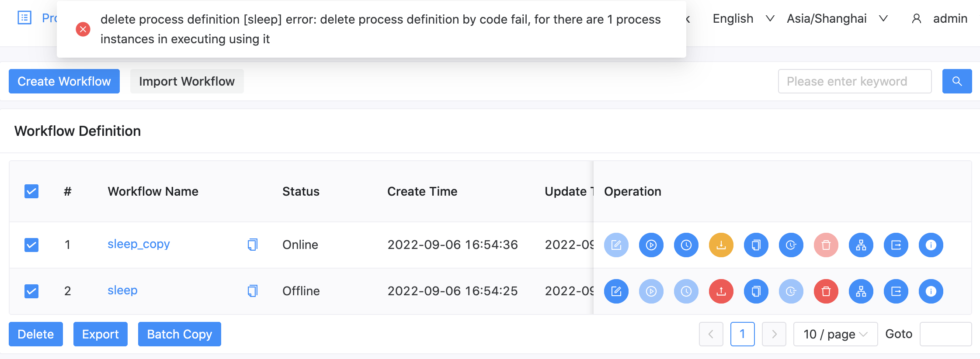Uncheck the sleep_copy row checkbox

click(31, 245)
